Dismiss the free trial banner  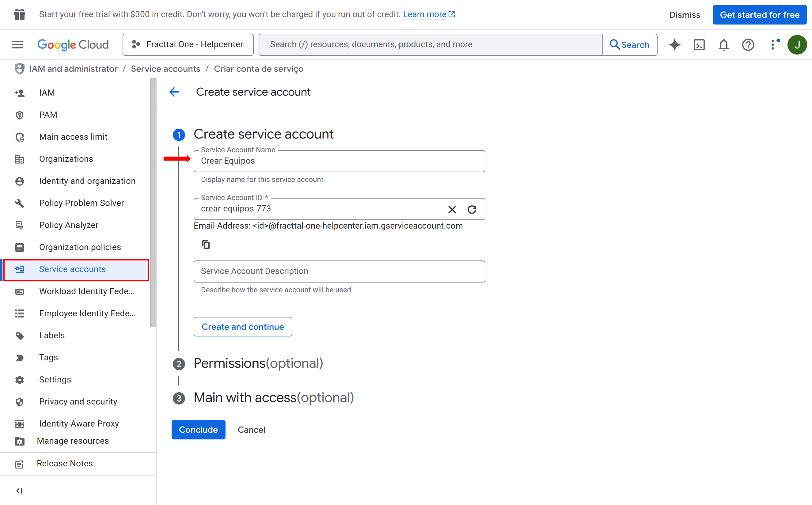(684, 15)
